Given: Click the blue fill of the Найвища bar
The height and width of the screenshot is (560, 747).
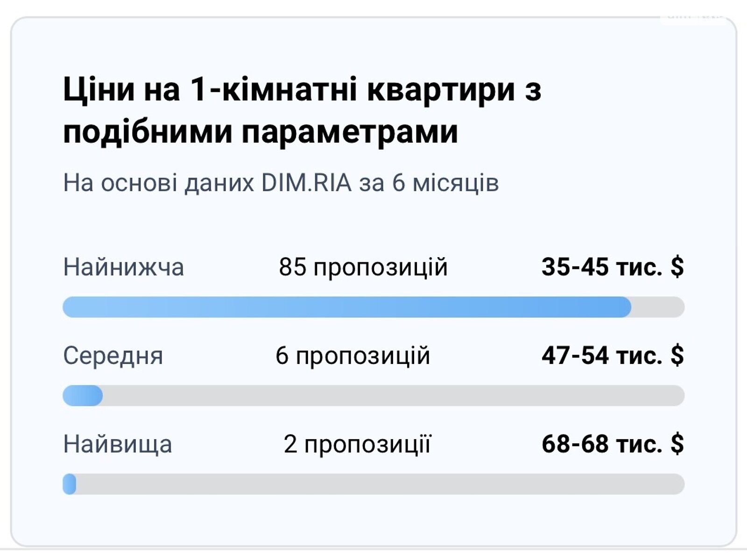Looking at the screenshot, I should (x=70, y=484).
